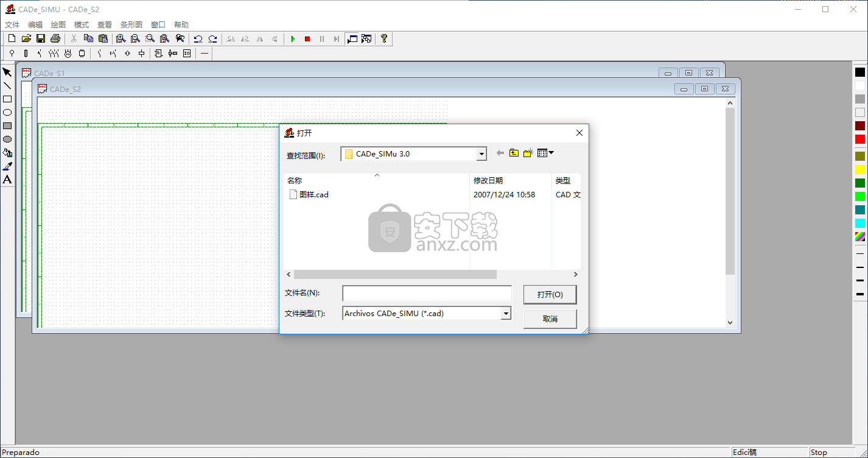Close the 打开 dialog with X
This screenshot has width=868, height=458.
pyautogui.click(x=579, y=133)
